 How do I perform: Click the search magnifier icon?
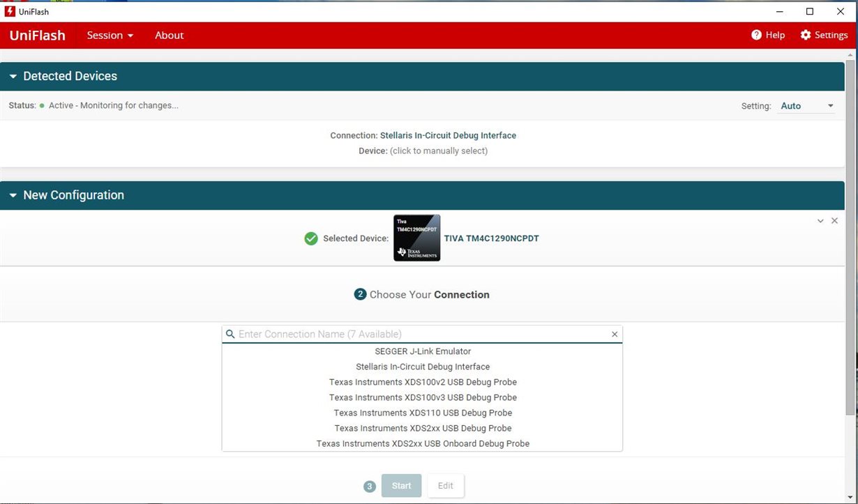pyautogui.click(x=230, y=334)
